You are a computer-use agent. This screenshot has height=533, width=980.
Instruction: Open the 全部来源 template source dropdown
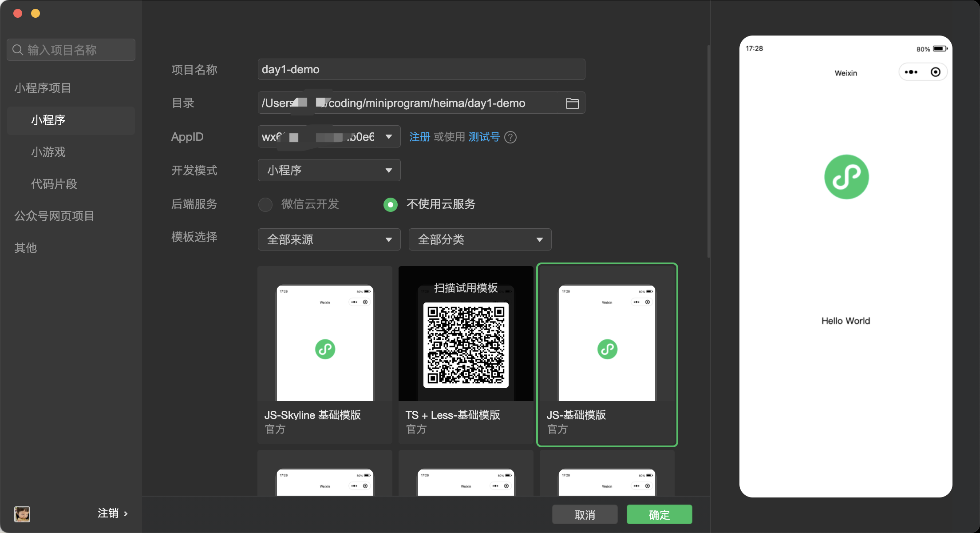329,240
